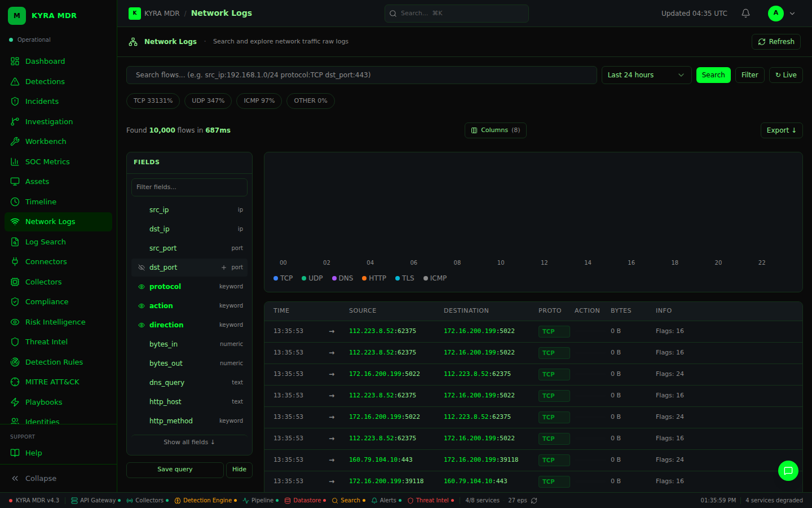
Task: Hide the action field via its eye icon
Action: (142, 305)
